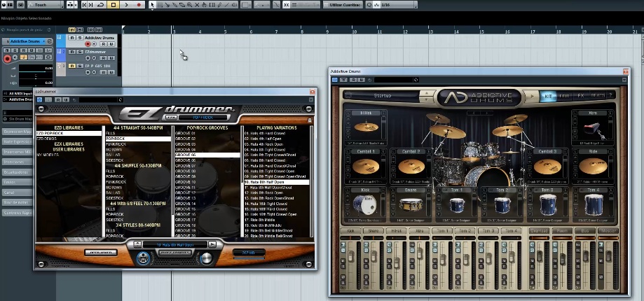Screen dimensions: 644x301
Task: Click the transport Record button in toolbar
Action: pos(139,5)
